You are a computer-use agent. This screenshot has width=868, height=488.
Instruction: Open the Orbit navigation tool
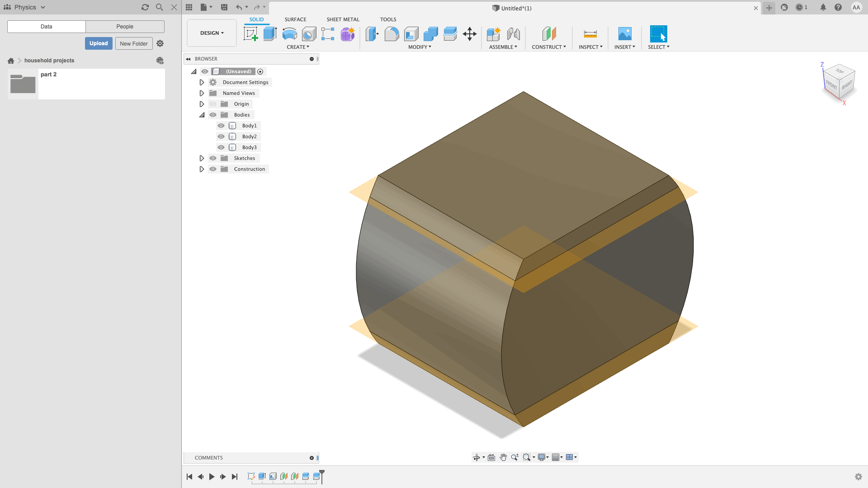[x=476, y=457]
